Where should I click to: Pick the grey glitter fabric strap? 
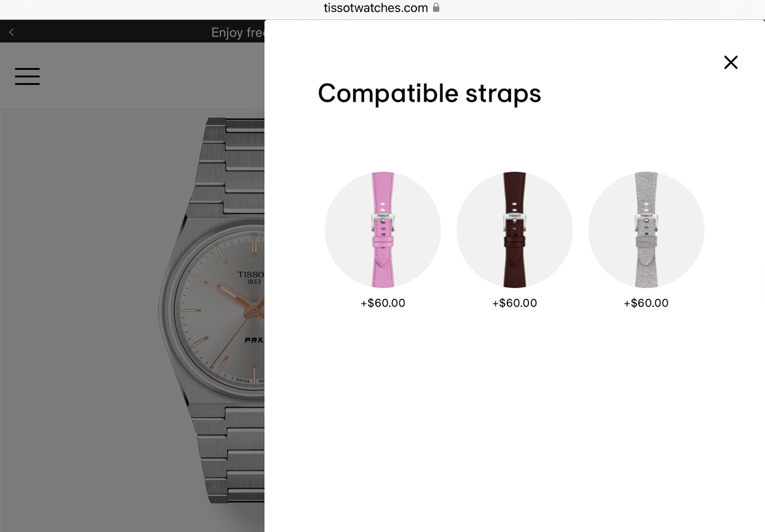(646, 230)
